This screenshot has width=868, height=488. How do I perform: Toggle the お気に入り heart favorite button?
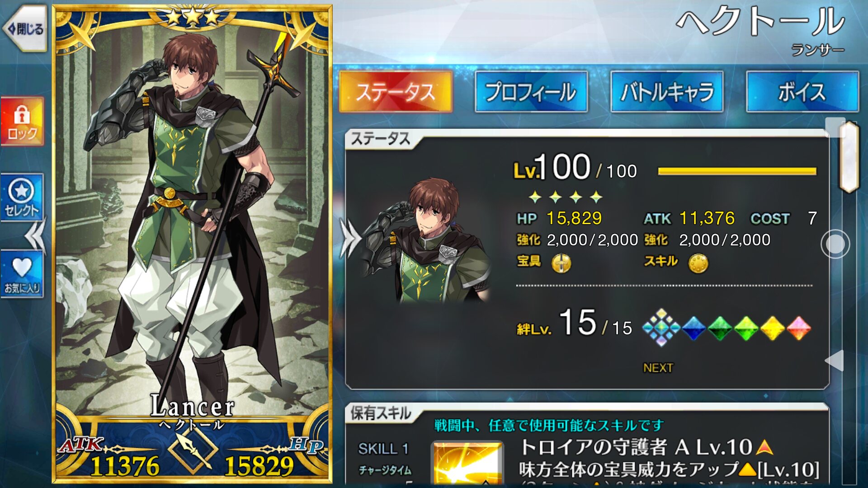point(22,274)
